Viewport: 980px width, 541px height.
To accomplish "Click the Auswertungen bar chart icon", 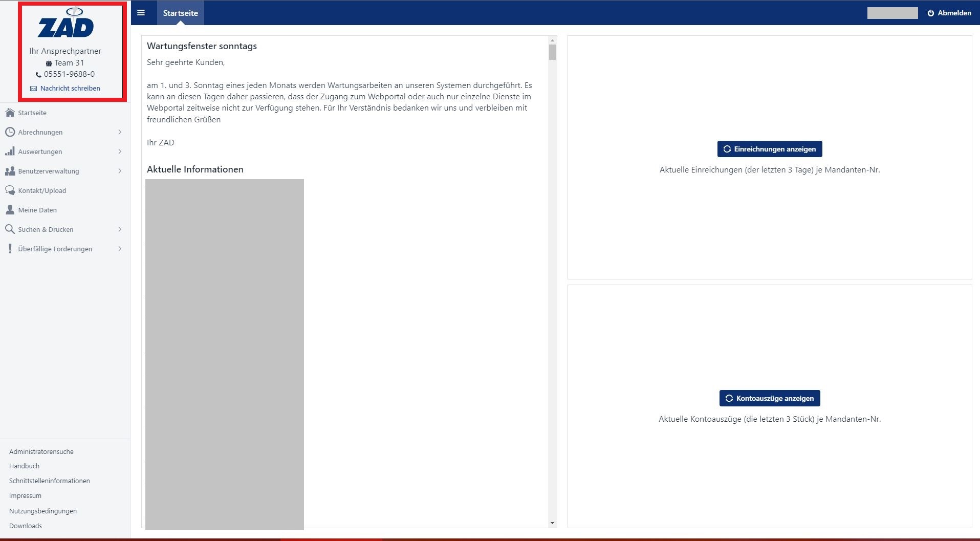I will click(10, 152).
